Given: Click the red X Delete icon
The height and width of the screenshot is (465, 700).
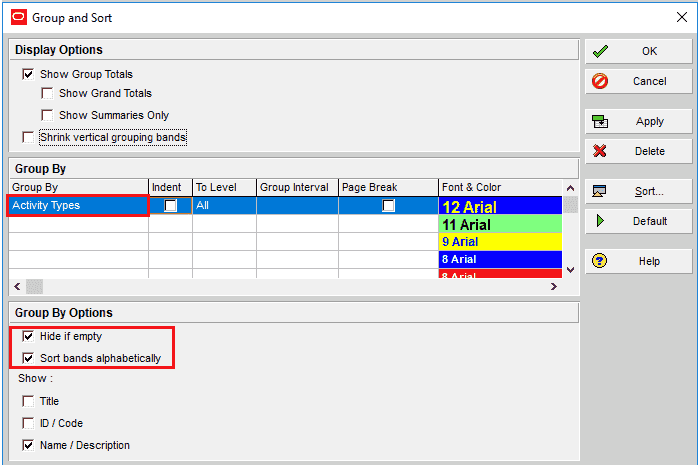Looking at the screenshot, I should pyautogui.click(x=600, y=151).
